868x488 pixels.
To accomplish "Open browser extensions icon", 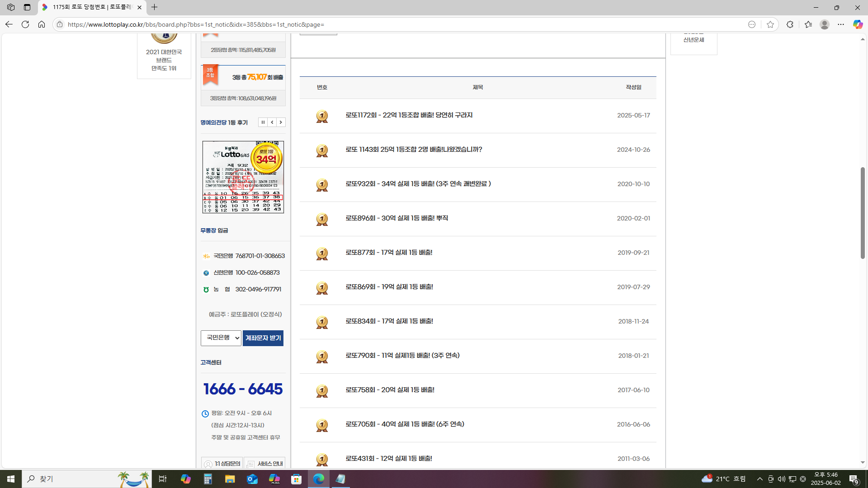I will click(x=790, y=24).
